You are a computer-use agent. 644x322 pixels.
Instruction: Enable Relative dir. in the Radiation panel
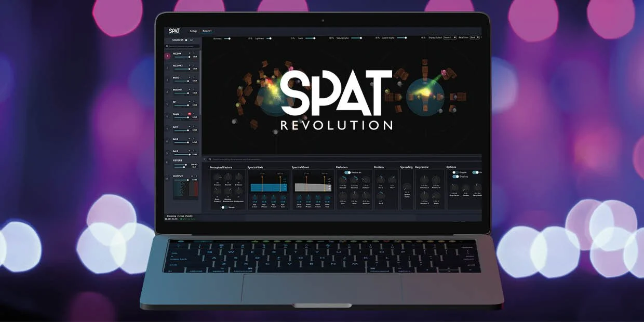(347, 172)
